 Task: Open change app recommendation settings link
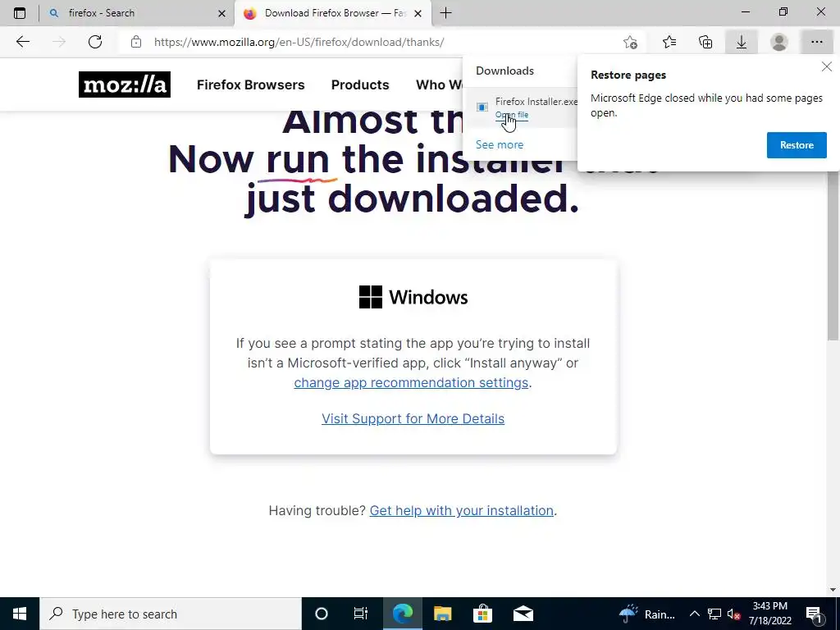pyautogui.click(x=411, y=382)
